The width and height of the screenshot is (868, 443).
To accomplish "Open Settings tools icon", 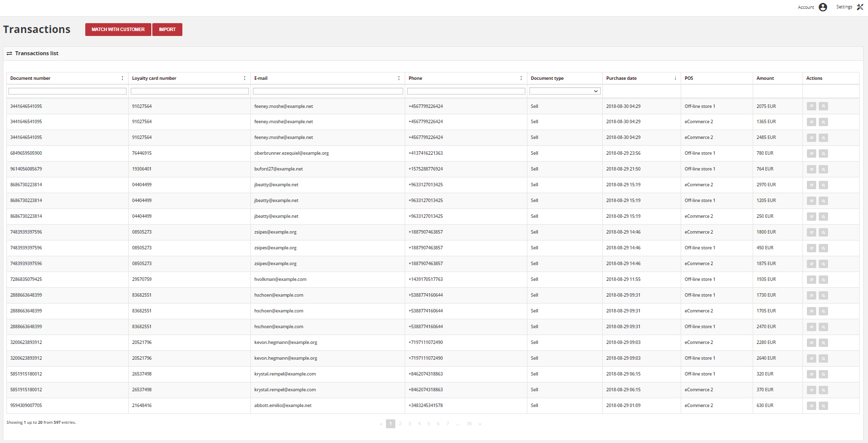I will pos(860,7).
